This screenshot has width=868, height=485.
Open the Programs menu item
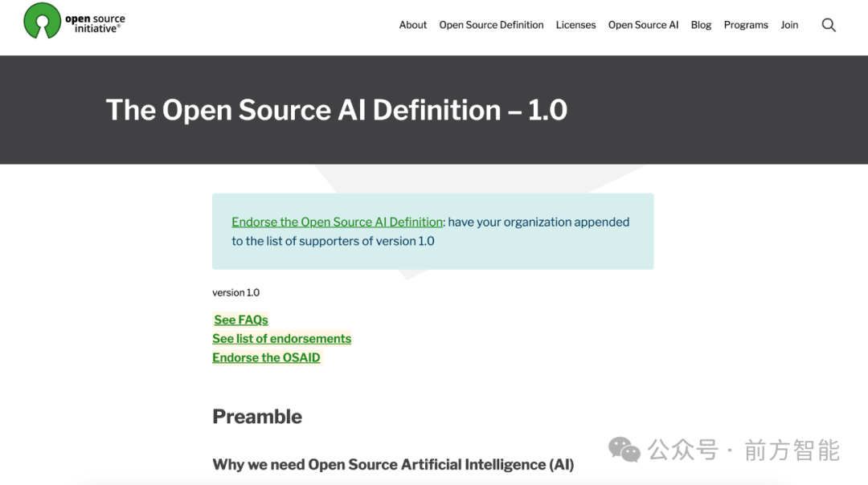point(746,25)
